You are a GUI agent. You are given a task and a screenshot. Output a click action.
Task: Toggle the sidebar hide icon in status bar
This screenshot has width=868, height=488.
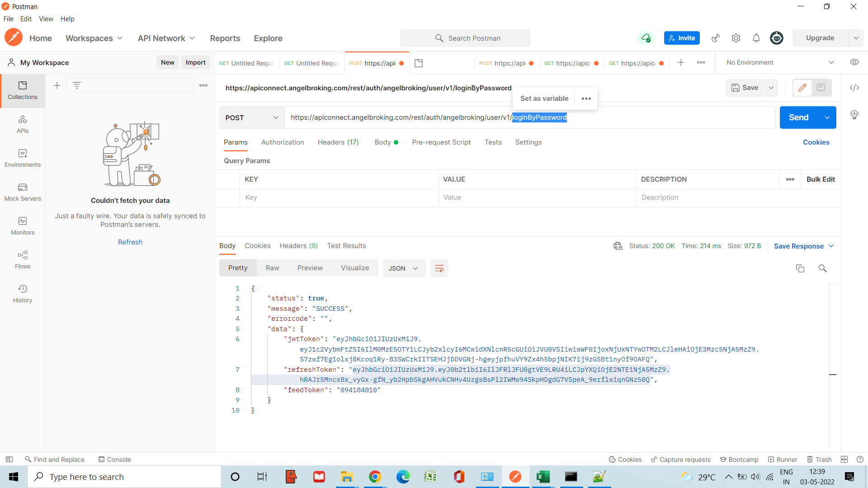pyautogui.click(x=9, y=459)
